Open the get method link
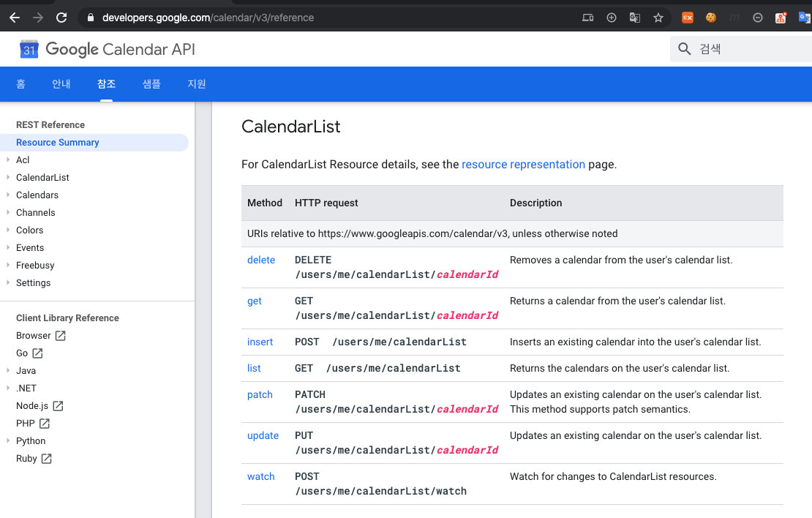 click(255, 301)
